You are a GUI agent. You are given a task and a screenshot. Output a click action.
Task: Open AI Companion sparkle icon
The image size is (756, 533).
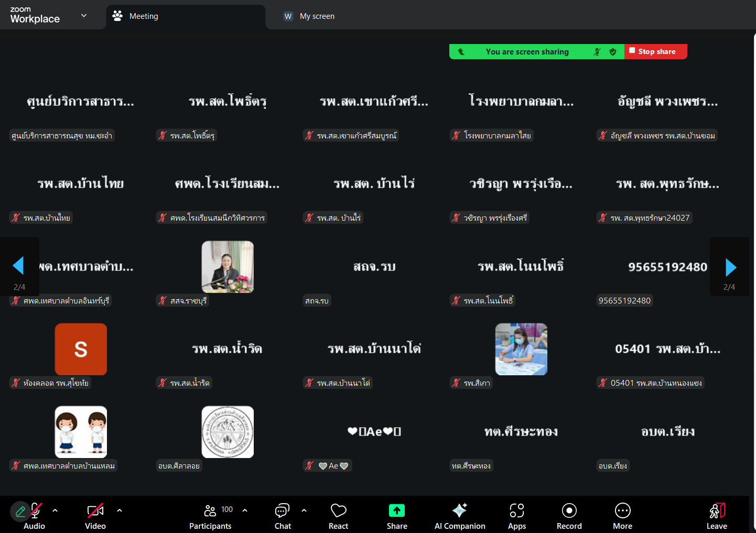(460, 510)
